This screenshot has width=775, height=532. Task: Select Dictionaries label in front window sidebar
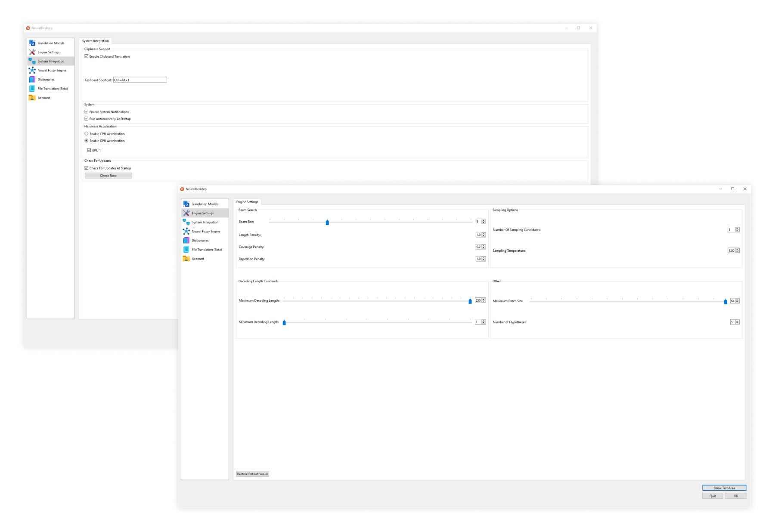[x=200, y=240]
